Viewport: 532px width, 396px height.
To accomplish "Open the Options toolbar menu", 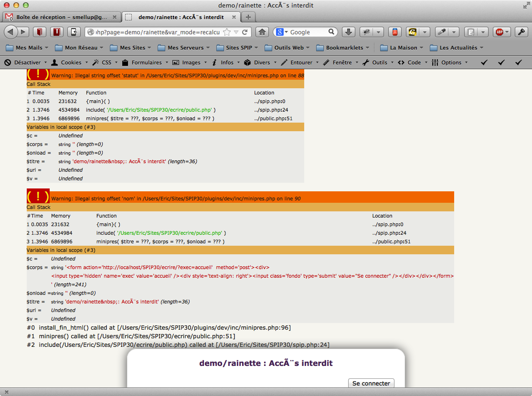I will tap(450, 63).
